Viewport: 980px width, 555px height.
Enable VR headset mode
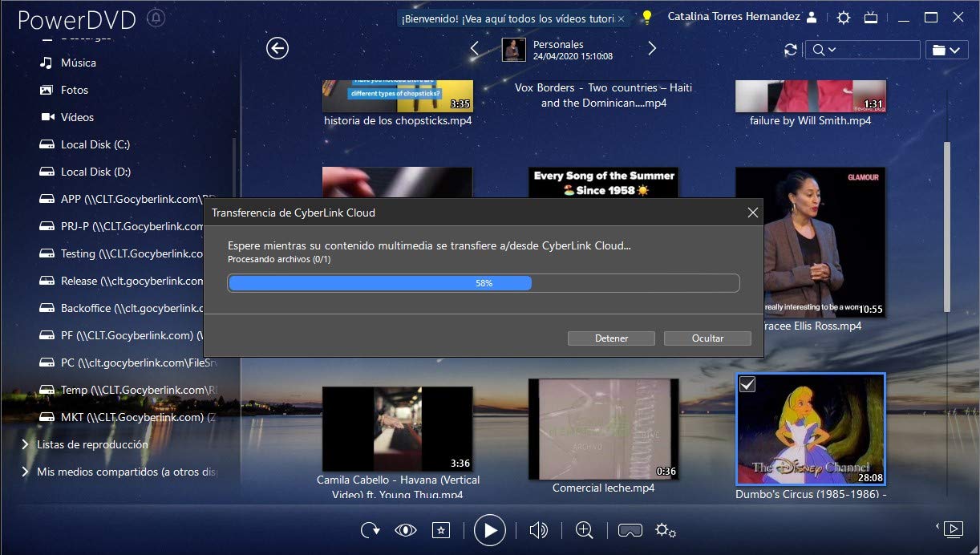point(630,529)
